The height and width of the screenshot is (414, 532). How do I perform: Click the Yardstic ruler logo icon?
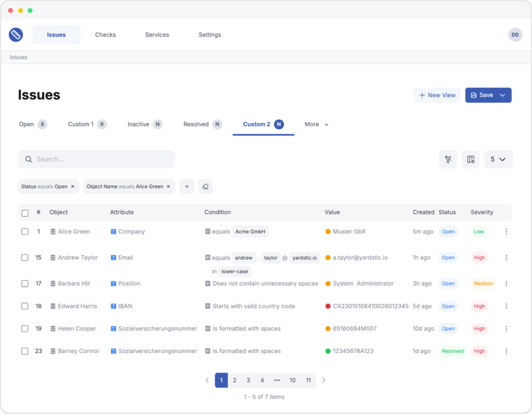coord(16,35)
